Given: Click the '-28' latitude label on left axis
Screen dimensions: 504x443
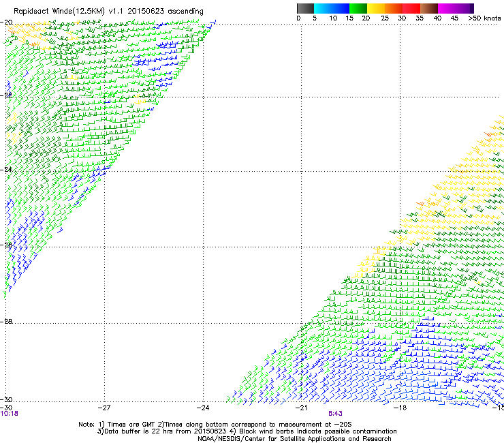Looking at the screenshot, I should (x=6, y=321).
